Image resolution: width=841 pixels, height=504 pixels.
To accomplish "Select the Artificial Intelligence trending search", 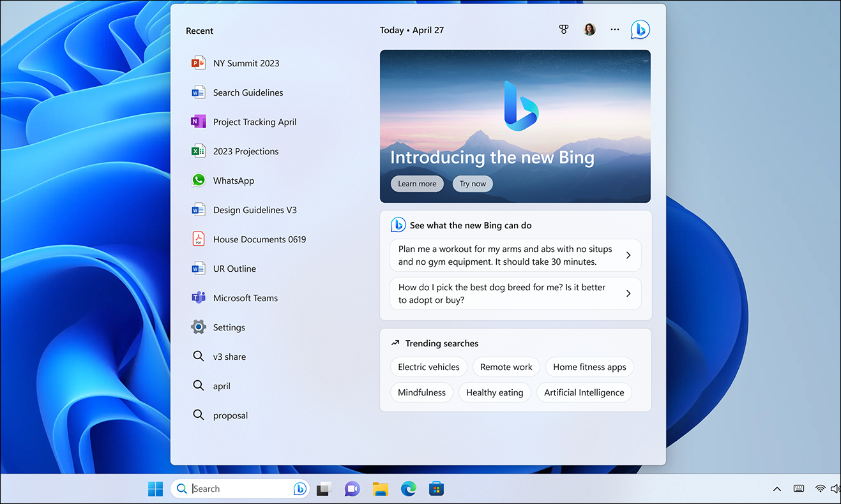I will (584, 392).
